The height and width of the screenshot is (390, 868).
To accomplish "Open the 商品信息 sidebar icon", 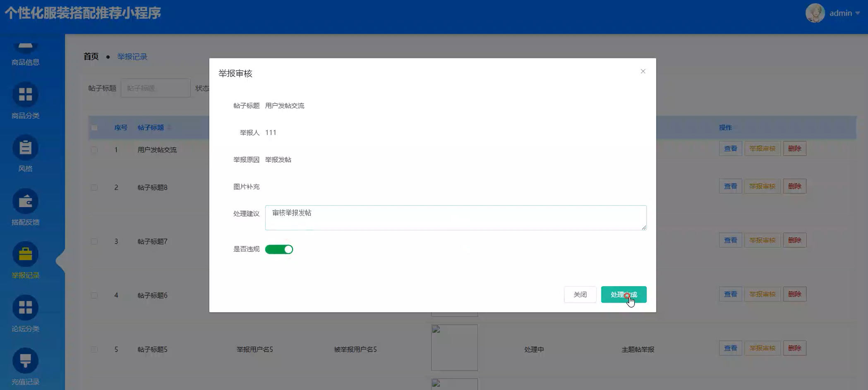I will (x=25, y=48).
